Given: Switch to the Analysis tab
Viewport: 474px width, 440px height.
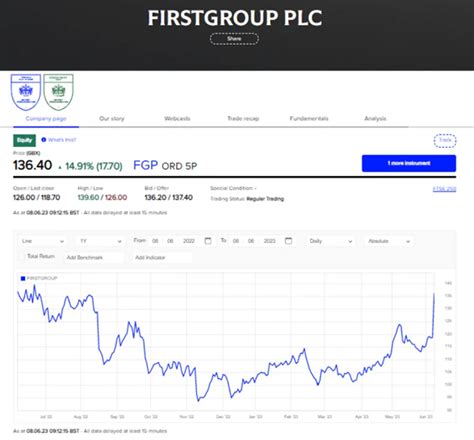Looking at the screenshot, I should point(375,119).
